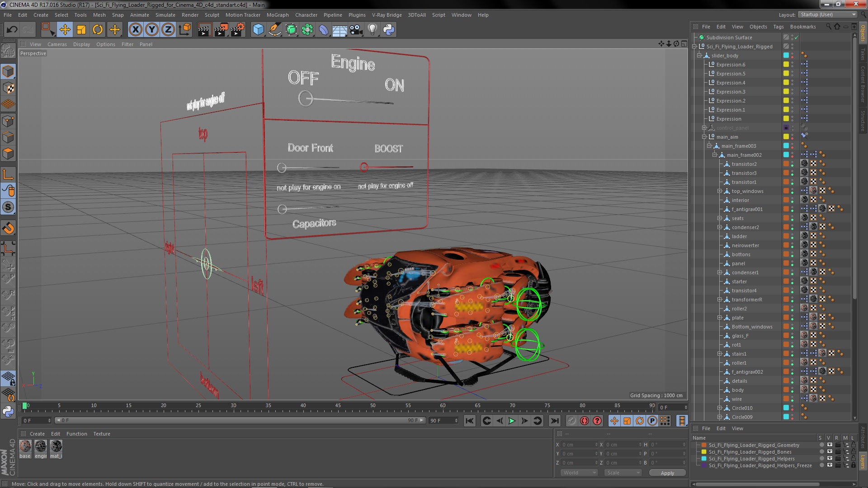This screenshot has height=488, width=868.
Task: Activate Edges mode icon
Action: coord(8,137)
